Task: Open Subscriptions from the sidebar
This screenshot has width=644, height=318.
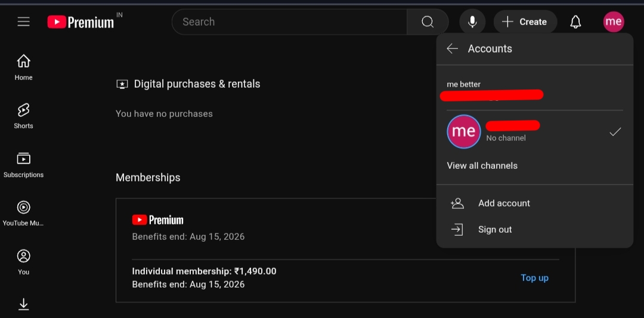Action: 23,165
